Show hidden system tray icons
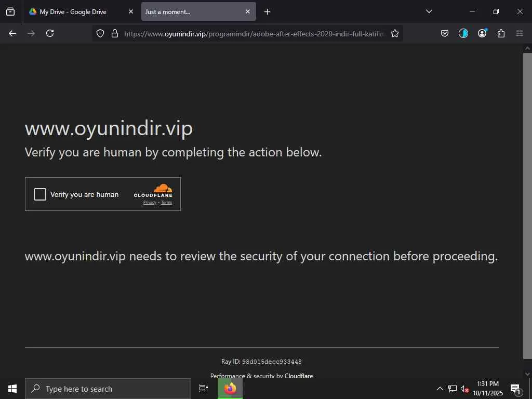532x399 pixels. point(440,389)
